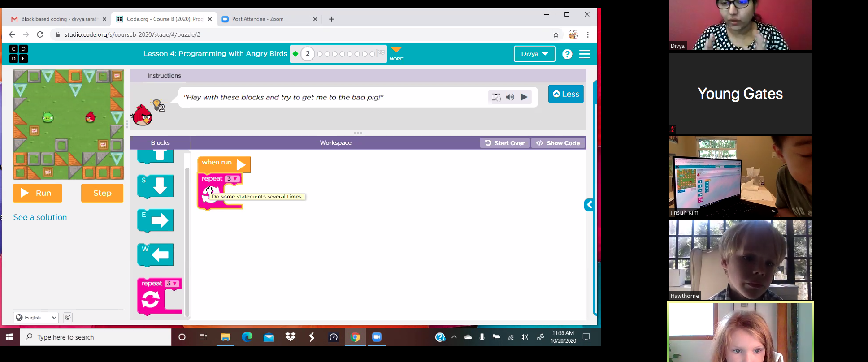The width and height of the screenshot is (868, 362).
Task: Click the See a solution link
Action: click(x=40, y=217)
